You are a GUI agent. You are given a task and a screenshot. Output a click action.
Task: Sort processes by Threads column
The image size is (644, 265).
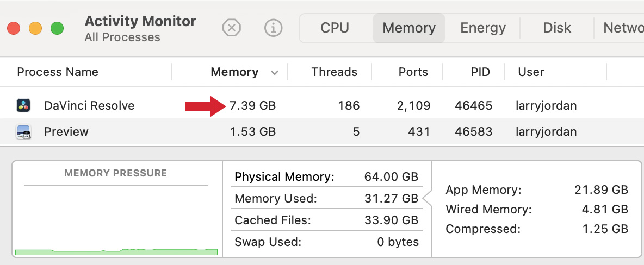click(x=334, y=72)
